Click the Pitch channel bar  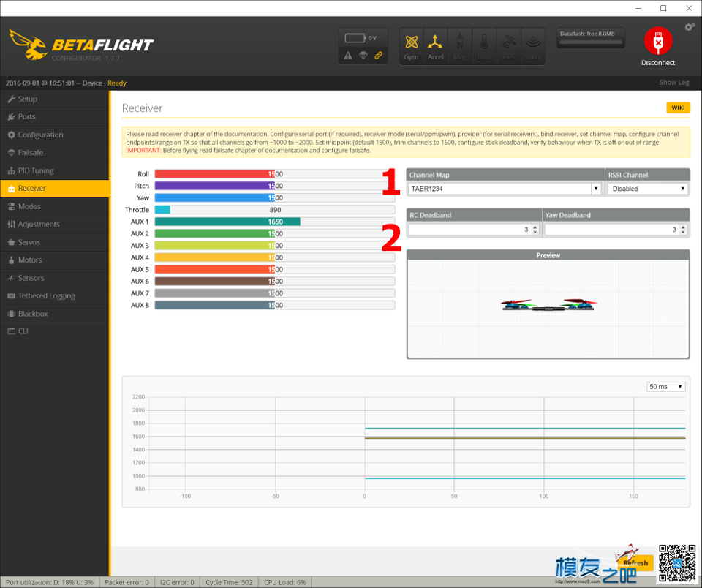click(275, 186)
